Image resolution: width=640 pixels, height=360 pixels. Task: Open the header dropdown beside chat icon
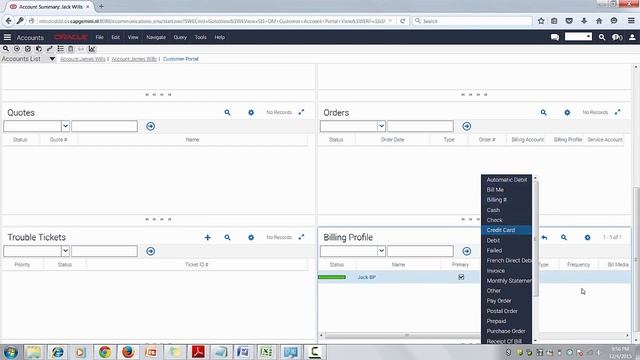coord(578,37)
